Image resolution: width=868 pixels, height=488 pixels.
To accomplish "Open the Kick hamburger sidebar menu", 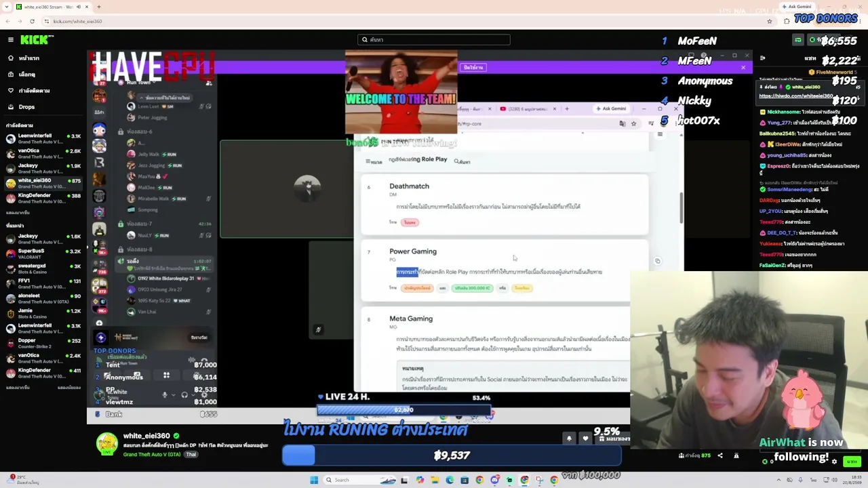I will pyautogui.click(x=10, y=40).
